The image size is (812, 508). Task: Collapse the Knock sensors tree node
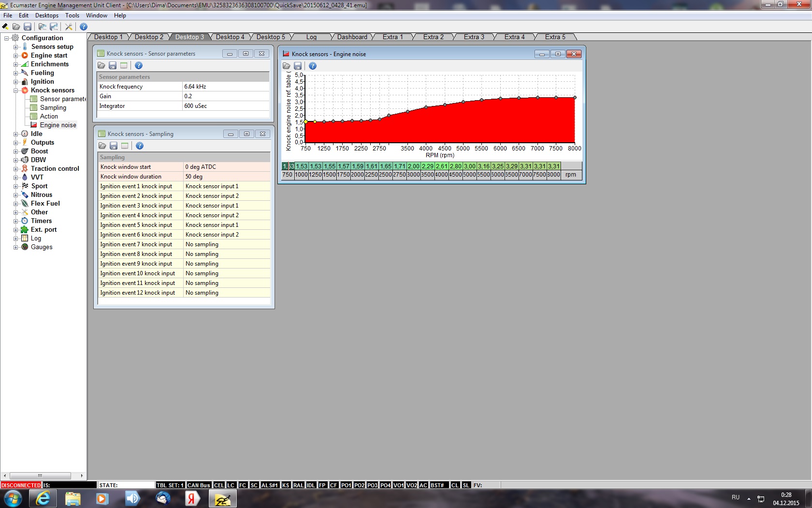click(x=15, y=90)
